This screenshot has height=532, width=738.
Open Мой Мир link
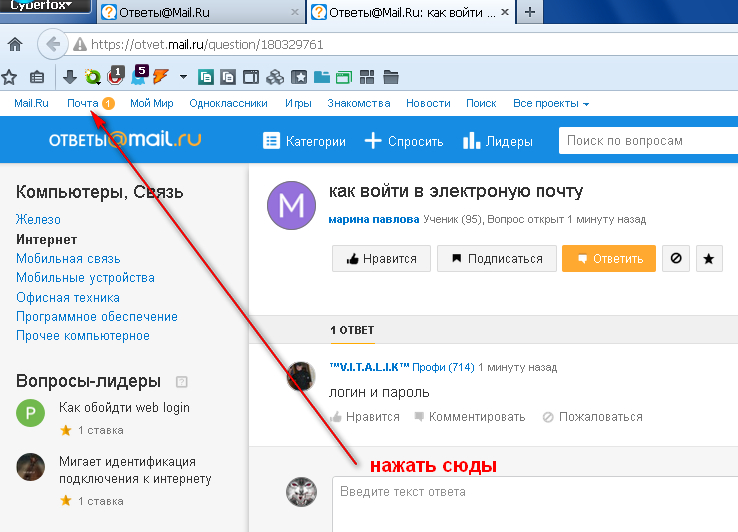(x=152, y=103)
